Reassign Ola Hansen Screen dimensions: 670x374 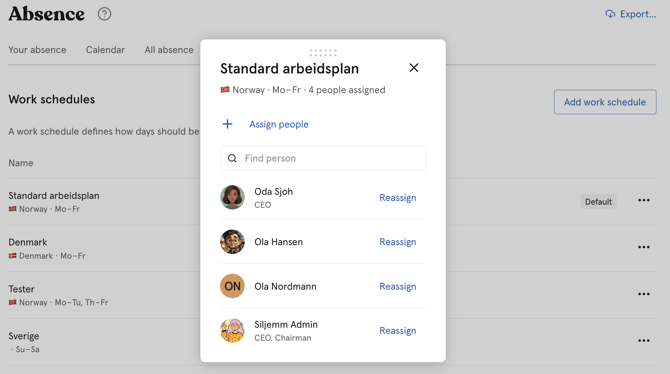coord(398,242)
